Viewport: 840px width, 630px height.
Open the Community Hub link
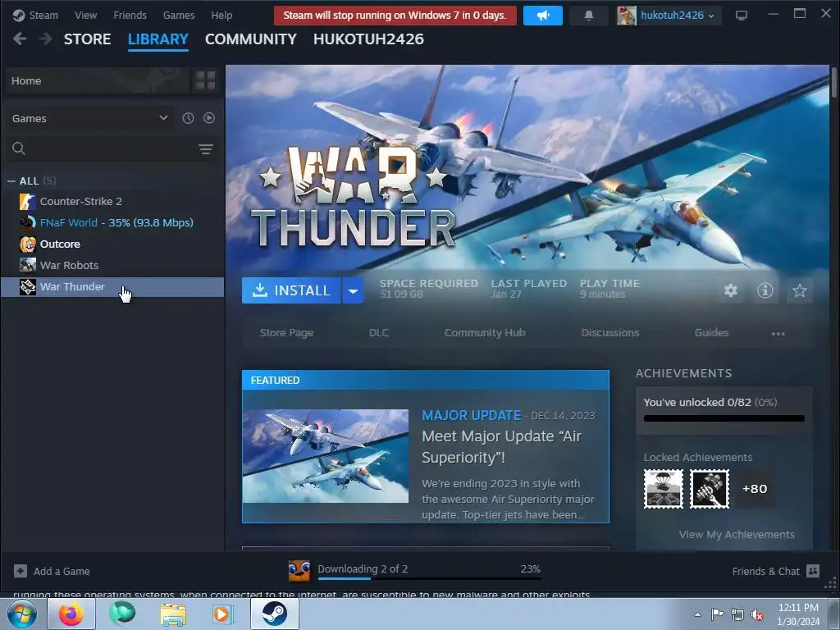tap(485, 333)
